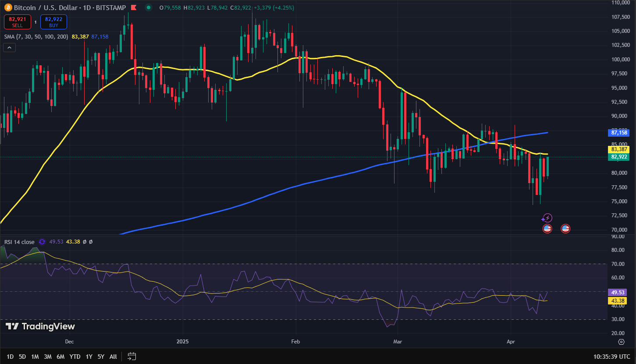Toggle the green market status indicator

tap(149, 7)
